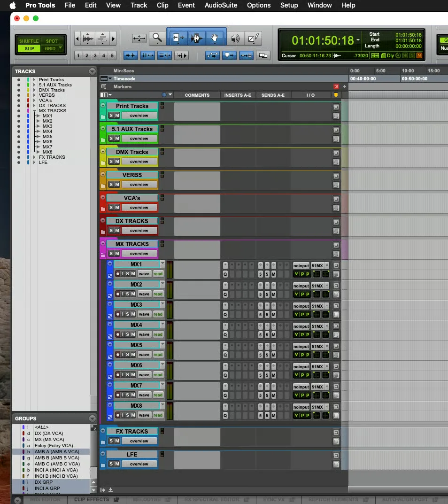
Task: Expand Print Tracks in track list
Action: [34, 80]
